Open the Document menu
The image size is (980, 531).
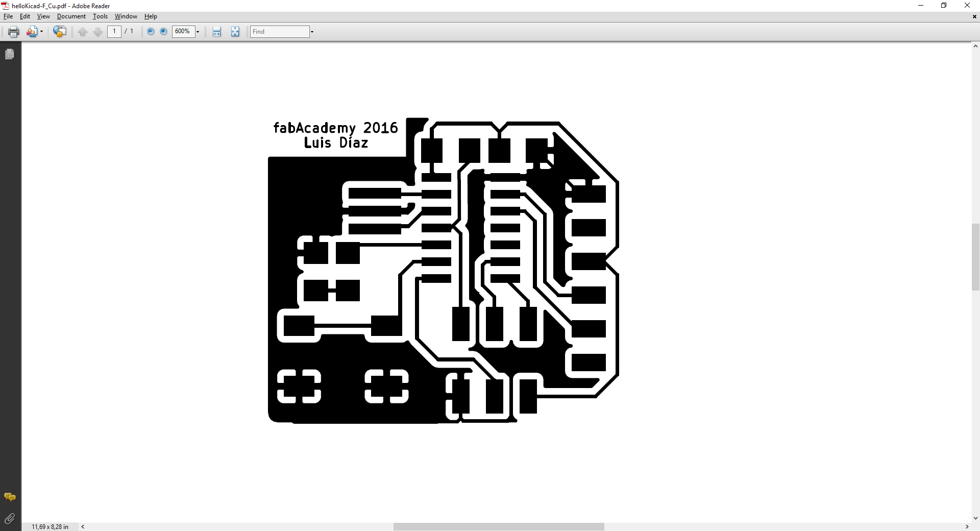coord(71,16)
